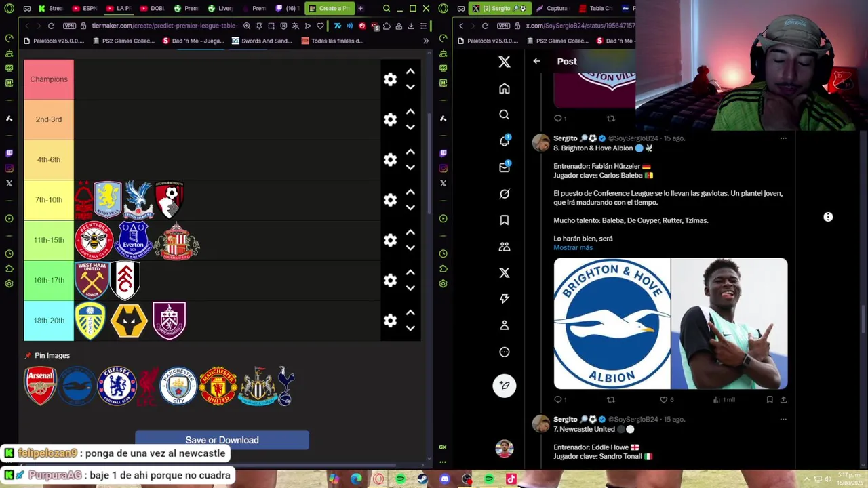
Task: Reply to the Brighton post
Action: pyautogui.click(x=558, y=400)
